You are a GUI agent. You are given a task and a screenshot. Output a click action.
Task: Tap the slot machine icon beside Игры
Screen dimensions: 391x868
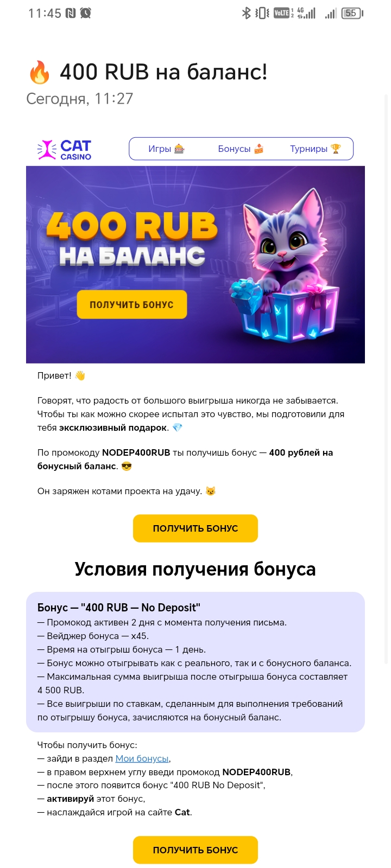[x=179, y=149]
